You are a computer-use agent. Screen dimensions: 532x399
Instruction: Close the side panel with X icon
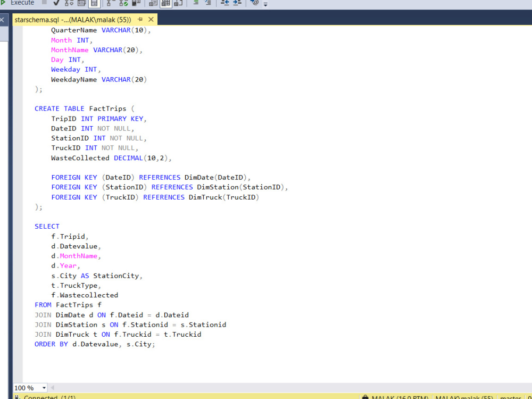click(2, 20)
